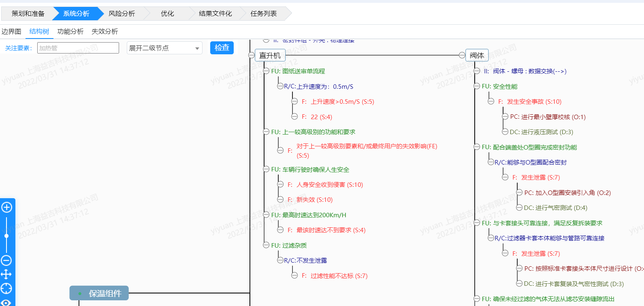Collapse R/C:能够与O型圈配合密封 node

(491, 162)
